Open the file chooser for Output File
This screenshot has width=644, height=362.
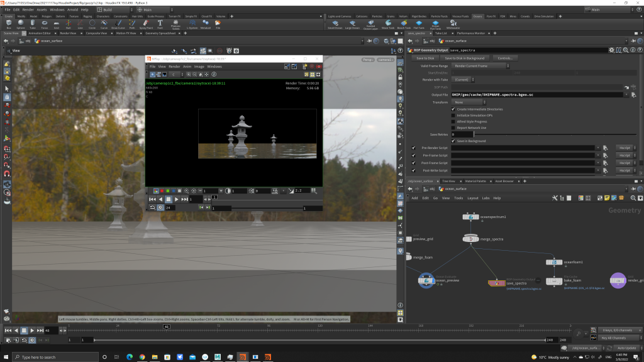[x=635, y=94]
